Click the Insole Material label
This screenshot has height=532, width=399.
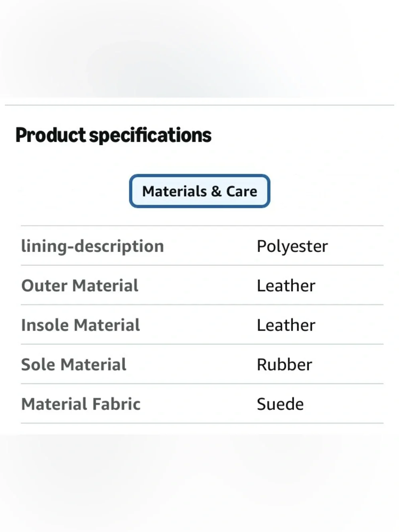pos(81,325)
